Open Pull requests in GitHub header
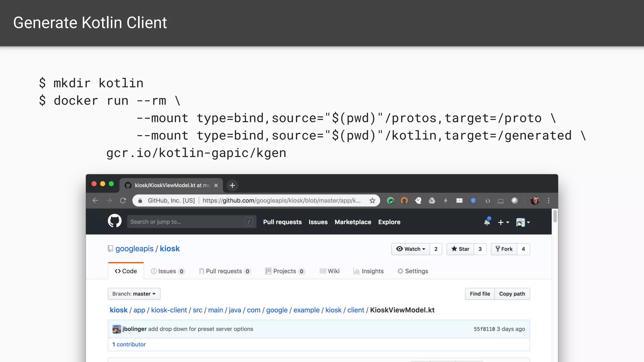644x362 pixels. tap(282, 222)
